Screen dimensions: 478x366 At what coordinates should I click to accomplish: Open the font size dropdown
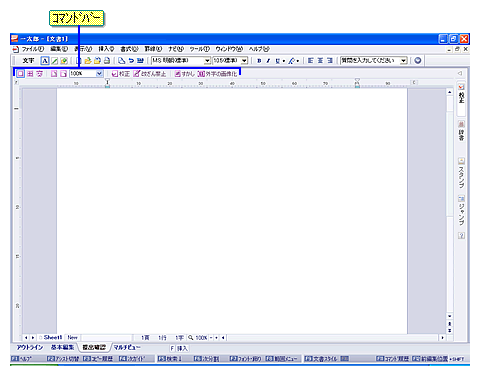pos(244,61)
